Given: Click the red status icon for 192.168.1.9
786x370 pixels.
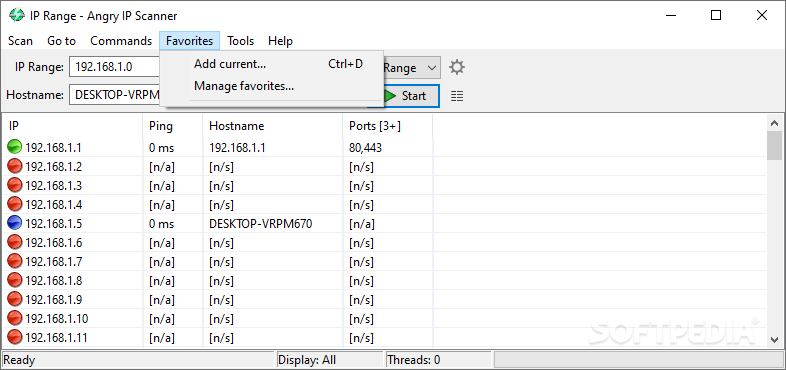Looking at the screenshot, I should (x=15, y=300).
